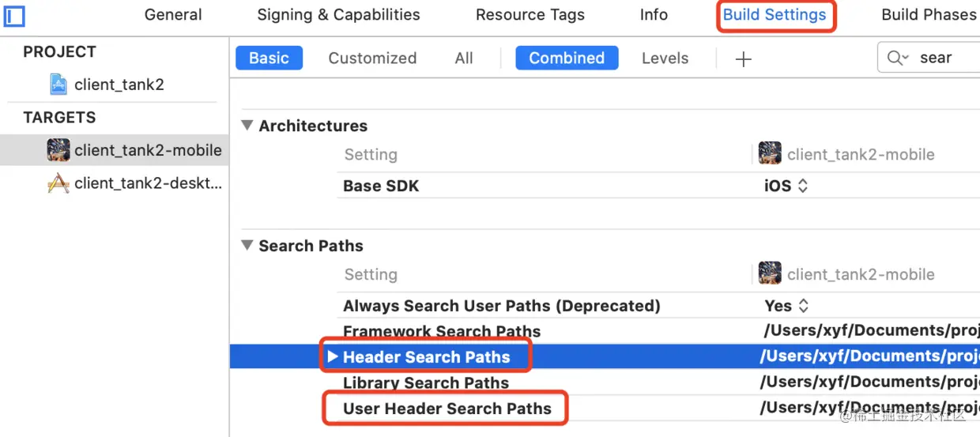Click Architectures column client_tank2-mobile icon
980x437 pixels.
click(x=769, y=154)
